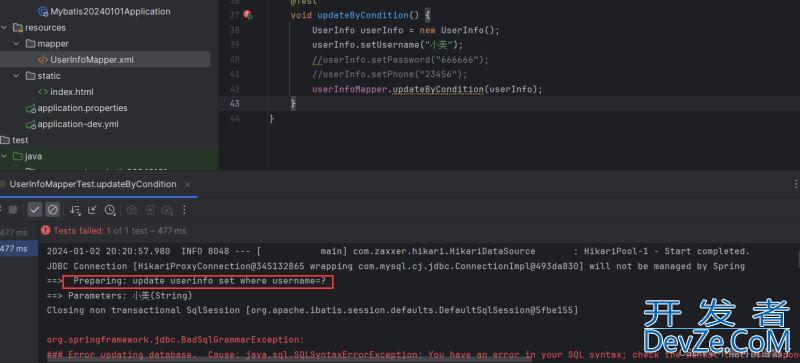The width and height of the screenshot is (800, 363).
Task: Place cursor at closing brace on line 43
Action: click(293, 104)
